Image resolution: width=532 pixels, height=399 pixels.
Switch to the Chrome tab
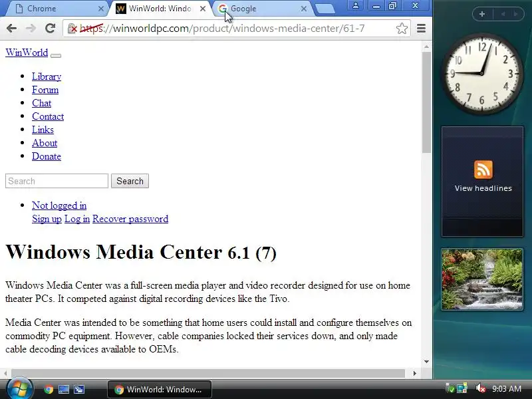pos(55,9)
